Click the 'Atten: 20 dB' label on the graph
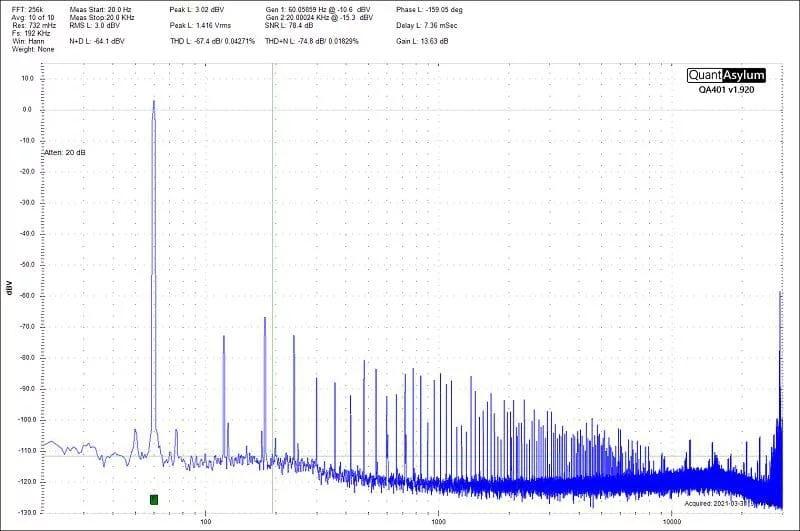Screen dimensions: 800x531 [x=65, y=153]
